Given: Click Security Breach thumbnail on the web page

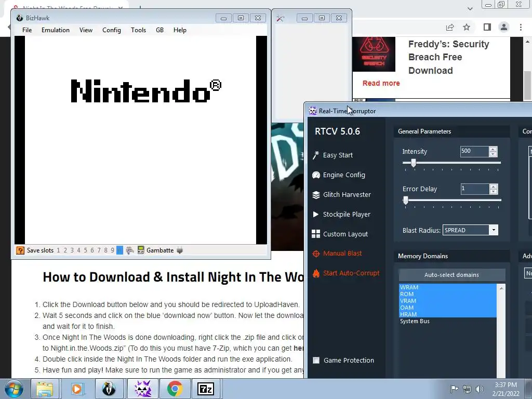Looking at the screenshot, I should 374,54.
